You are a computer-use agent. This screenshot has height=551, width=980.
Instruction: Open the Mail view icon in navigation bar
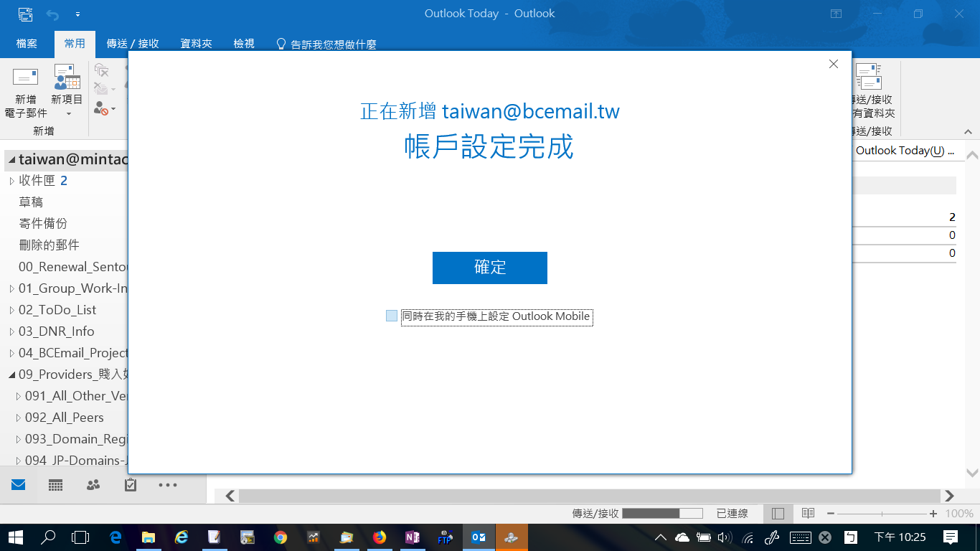(18, 485)
